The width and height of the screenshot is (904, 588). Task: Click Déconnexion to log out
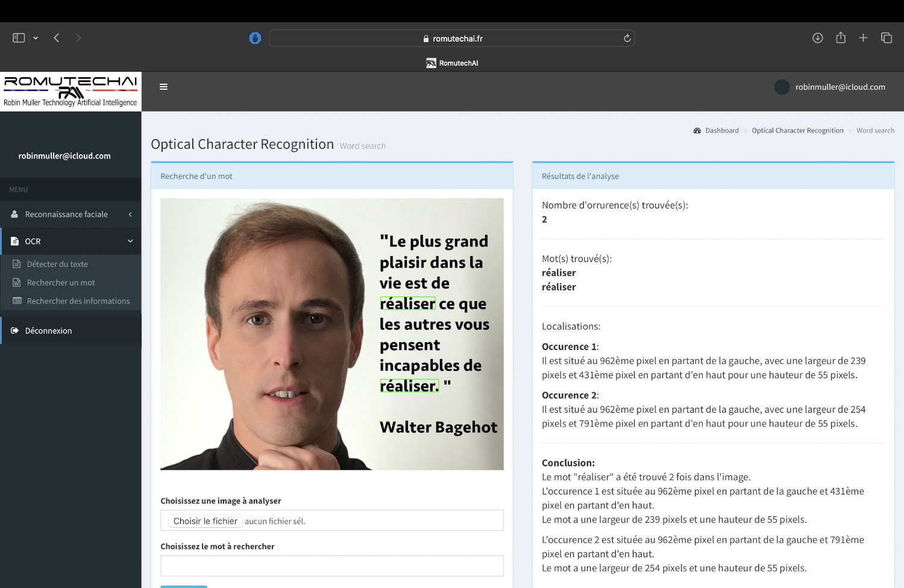point(48,331)
